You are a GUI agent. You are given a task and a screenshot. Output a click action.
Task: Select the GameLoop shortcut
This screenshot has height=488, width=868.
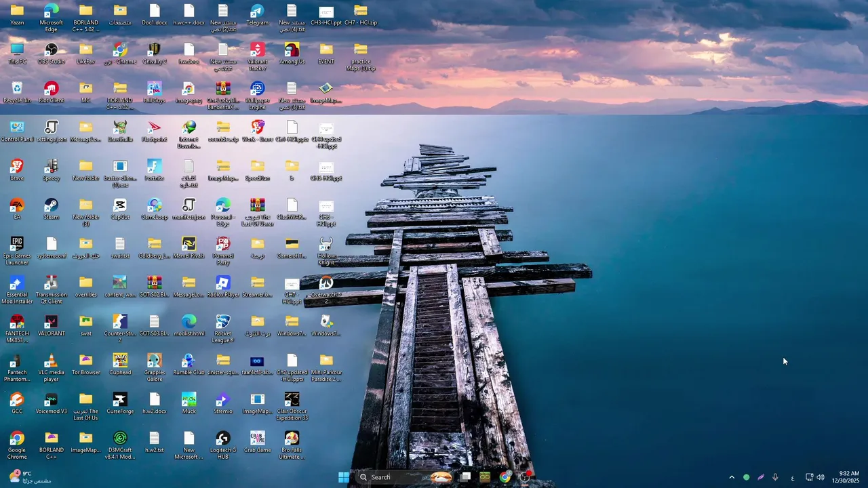154,209
